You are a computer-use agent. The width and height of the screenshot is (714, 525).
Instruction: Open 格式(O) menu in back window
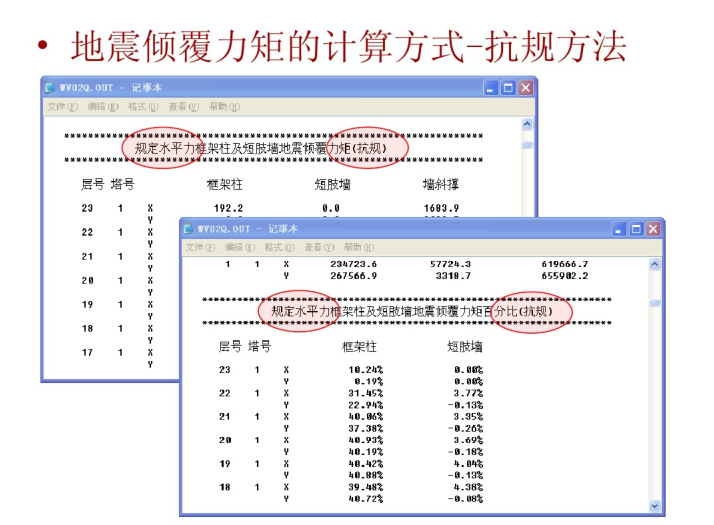143,107
